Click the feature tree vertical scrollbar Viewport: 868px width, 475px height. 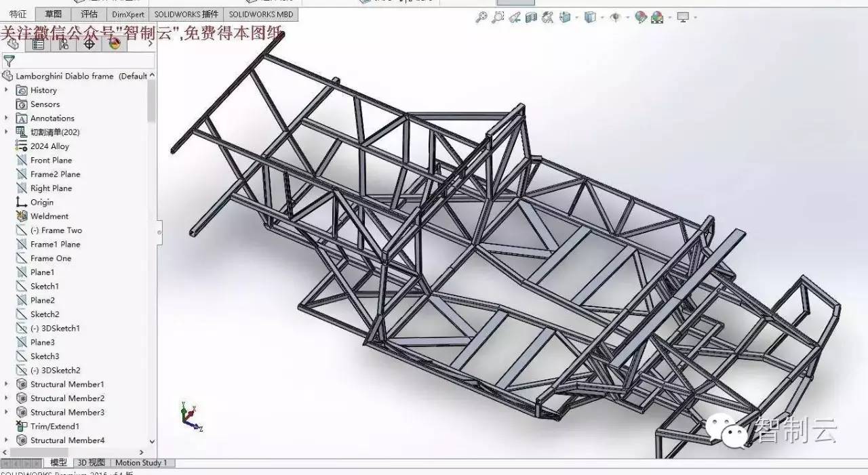click(152, 102)
